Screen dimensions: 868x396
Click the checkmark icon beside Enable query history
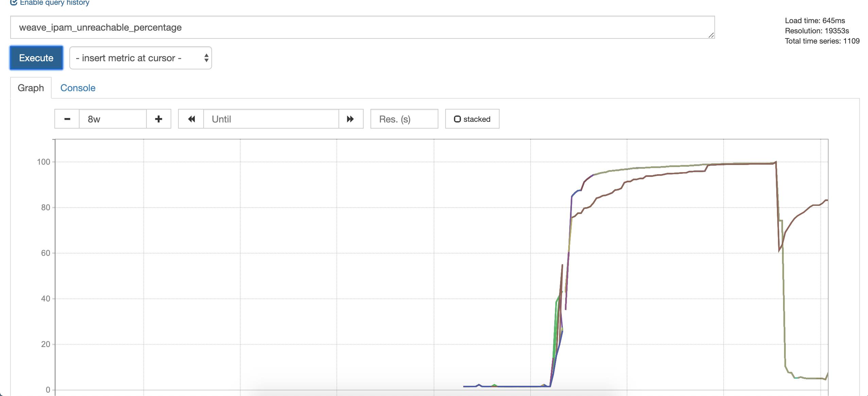(14, 3)
